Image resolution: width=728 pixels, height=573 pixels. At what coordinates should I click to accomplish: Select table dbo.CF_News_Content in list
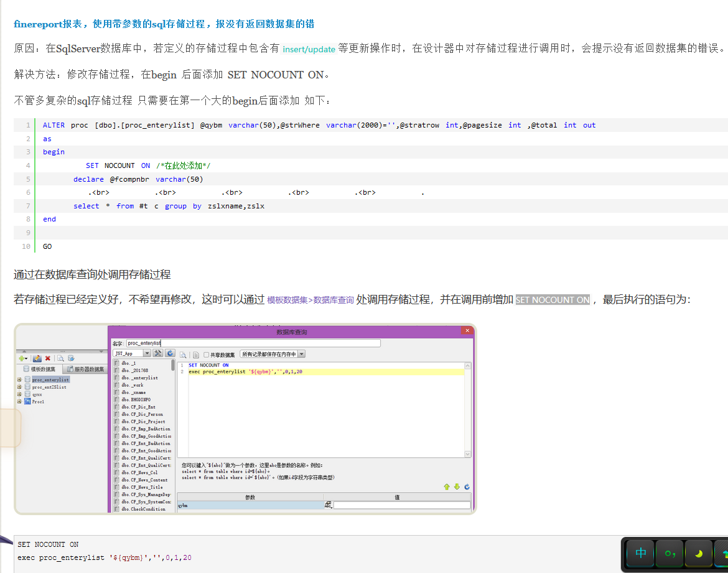click(144, 480)
